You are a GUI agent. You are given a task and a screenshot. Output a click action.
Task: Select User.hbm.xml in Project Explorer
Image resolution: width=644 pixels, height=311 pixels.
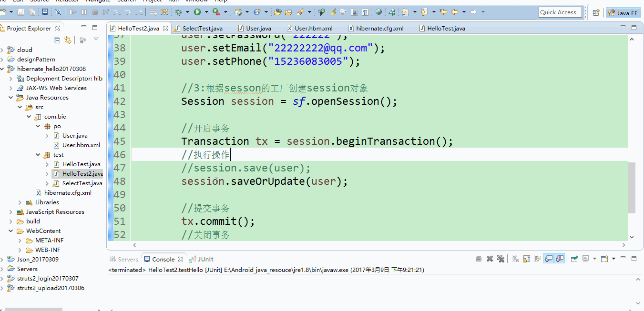pyautogui.click(x=81, y=145)
